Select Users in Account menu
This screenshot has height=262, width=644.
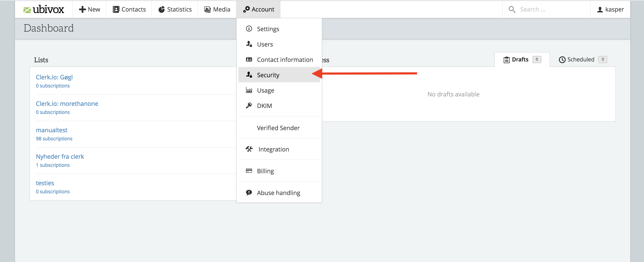[265, 44]
